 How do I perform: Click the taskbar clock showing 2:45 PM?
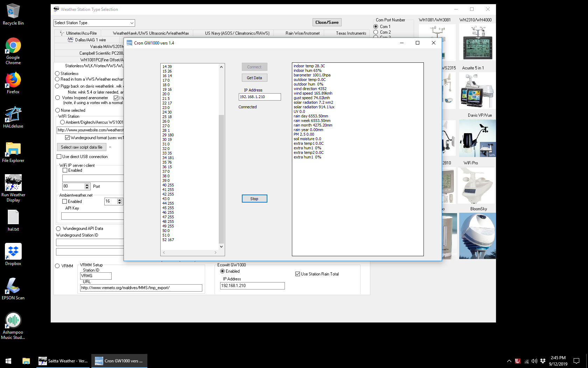558,361
